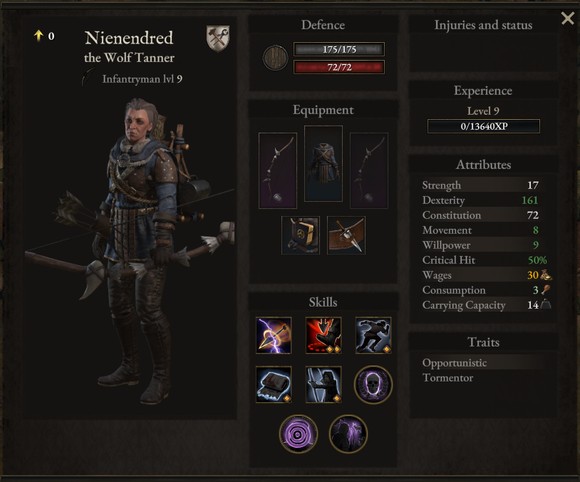This screenshot has height=482, width=580.
Task: Close the character sheet window
Action: [x=567, y=18]
